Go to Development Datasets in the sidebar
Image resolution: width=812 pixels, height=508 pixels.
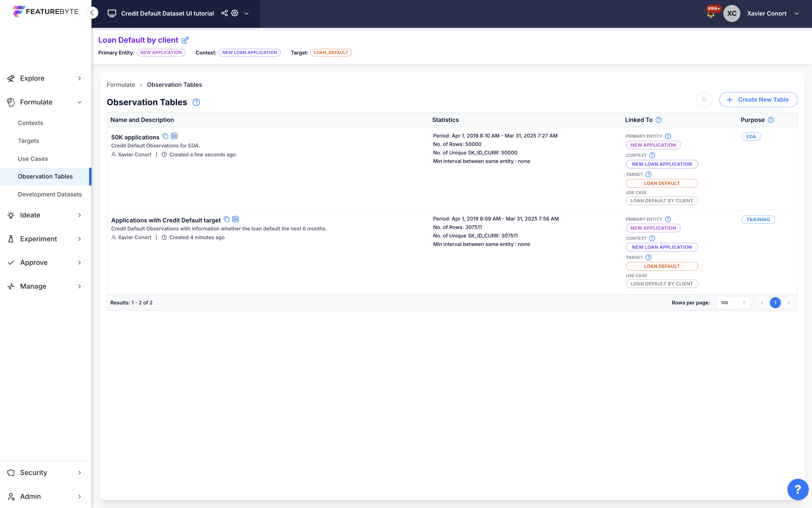click(x=50, y=194)
